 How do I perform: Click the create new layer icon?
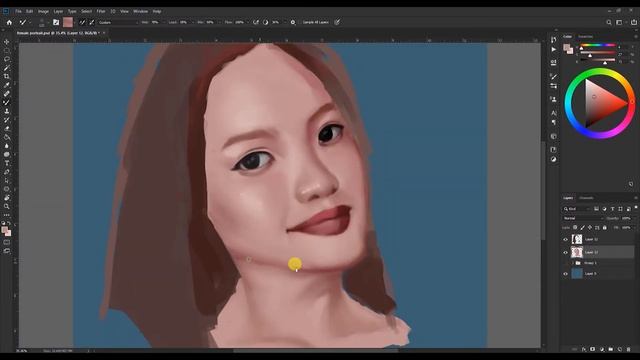pyautogui.click(x=620, y=349)
